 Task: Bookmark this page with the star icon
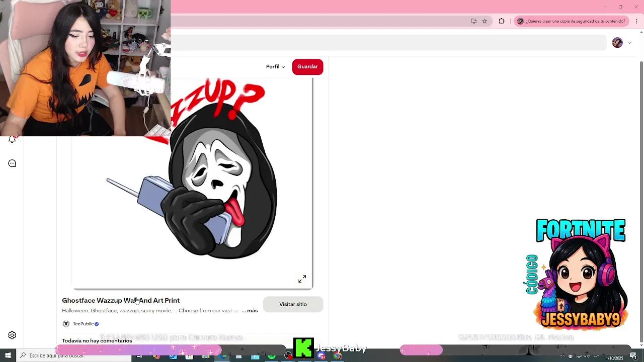coord(485,21)
